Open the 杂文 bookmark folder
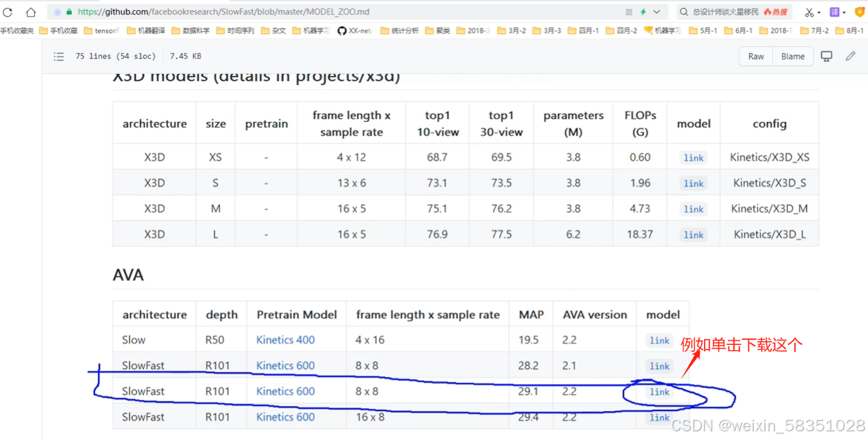Image resolution: width=868 pixels, height=440 pixels. point(273,30)
